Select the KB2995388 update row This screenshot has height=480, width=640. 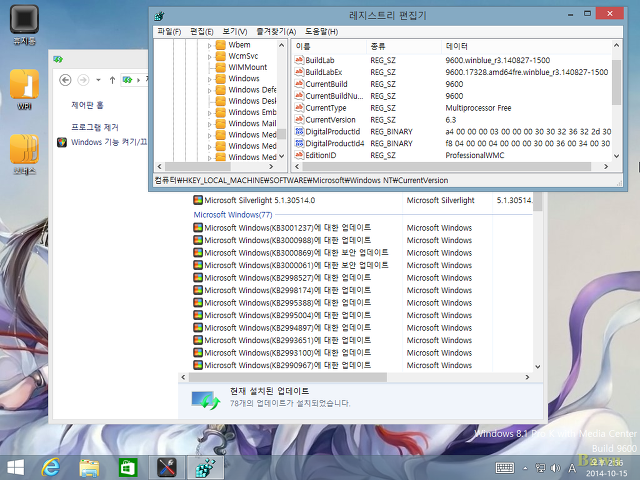[x=362, y=302]
